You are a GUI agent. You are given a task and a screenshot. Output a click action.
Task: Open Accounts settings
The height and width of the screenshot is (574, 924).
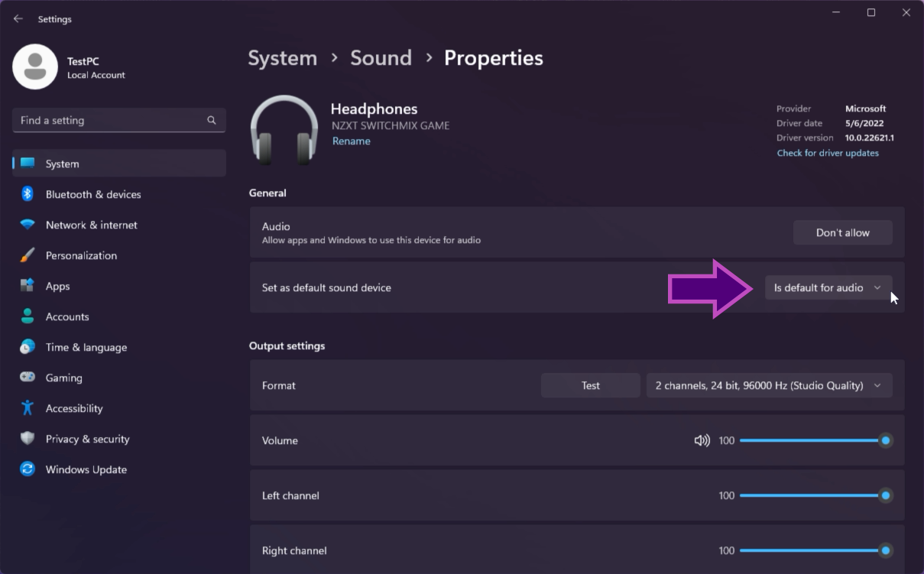pos(119,316)
